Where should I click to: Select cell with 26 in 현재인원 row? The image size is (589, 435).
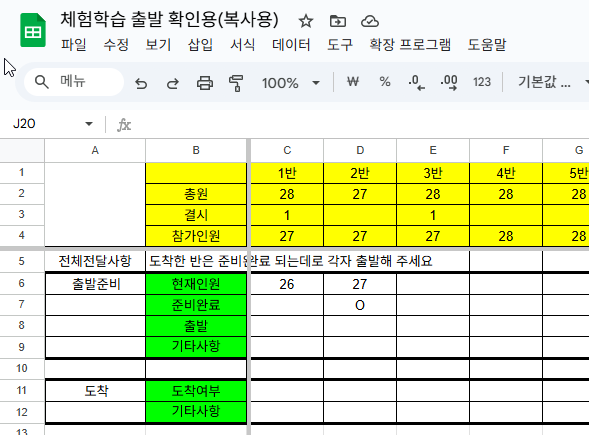coord(287,284)
